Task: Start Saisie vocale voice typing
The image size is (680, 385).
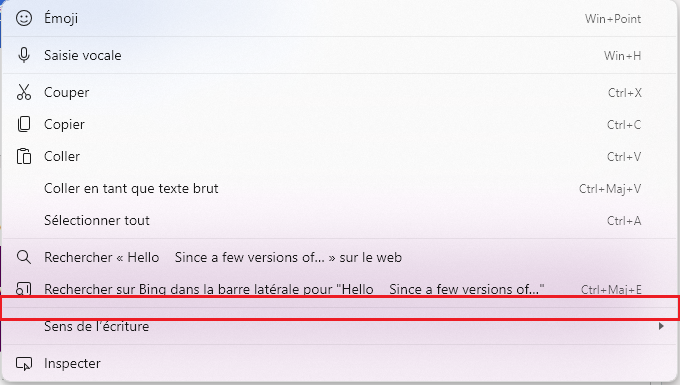Action: 340,55
